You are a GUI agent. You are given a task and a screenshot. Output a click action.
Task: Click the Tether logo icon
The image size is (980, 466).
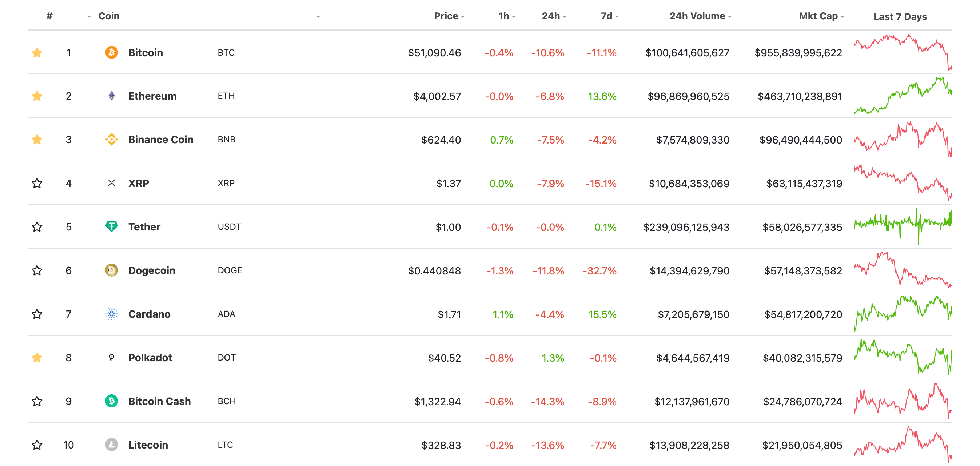(x=111, y=226)
